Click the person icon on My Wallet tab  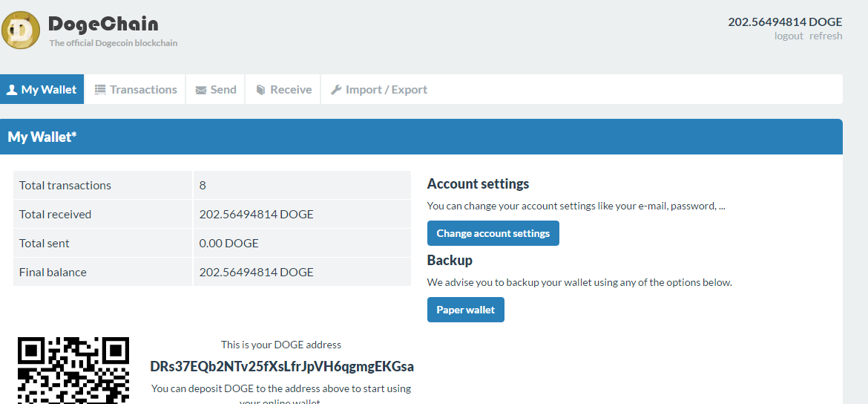click(12, 90)
